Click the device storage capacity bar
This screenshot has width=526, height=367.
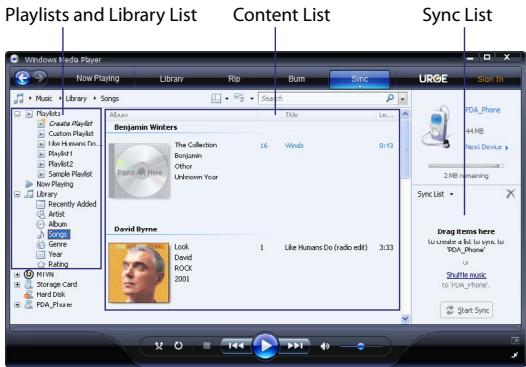(466, 166)
